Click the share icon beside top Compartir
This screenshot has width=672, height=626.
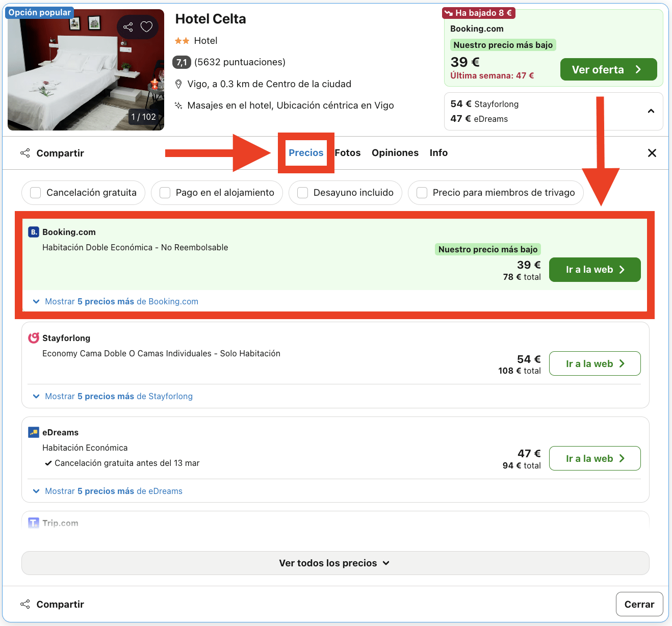pos(25,153)
